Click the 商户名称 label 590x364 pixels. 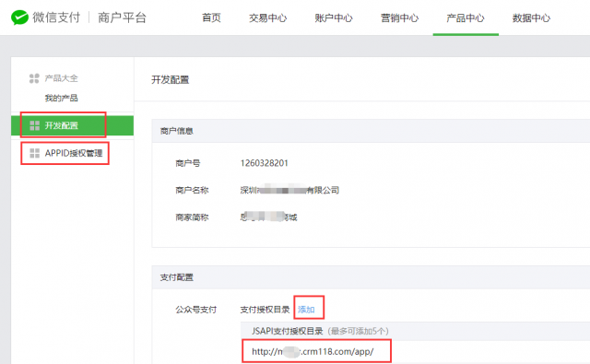(x=192, y=190)
